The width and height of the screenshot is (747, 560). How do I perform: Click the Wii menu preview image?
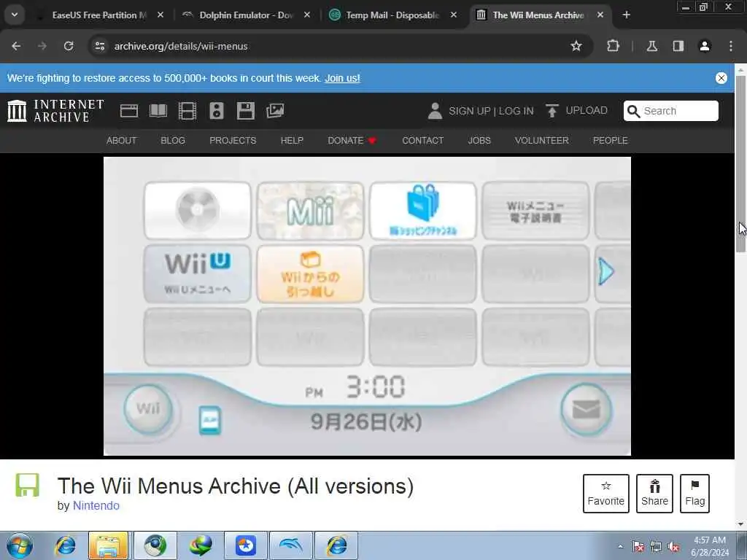click(x=367, y=306)
